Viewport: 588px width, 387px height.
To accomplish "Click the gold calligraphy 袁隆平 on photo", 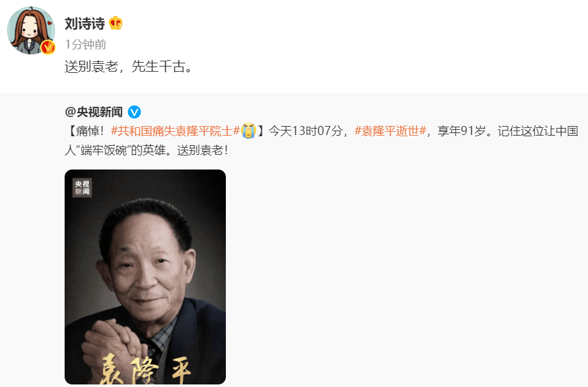I will (x=147, y=368).
